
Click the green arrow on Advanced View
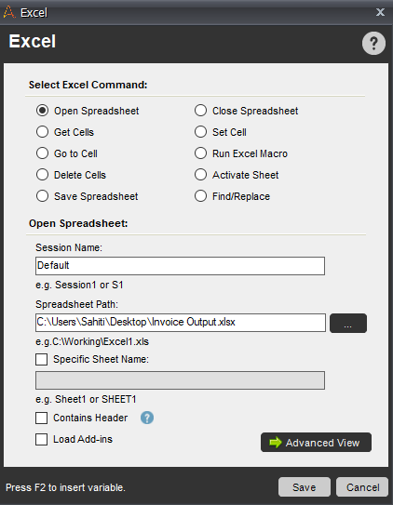click(276, 443)
